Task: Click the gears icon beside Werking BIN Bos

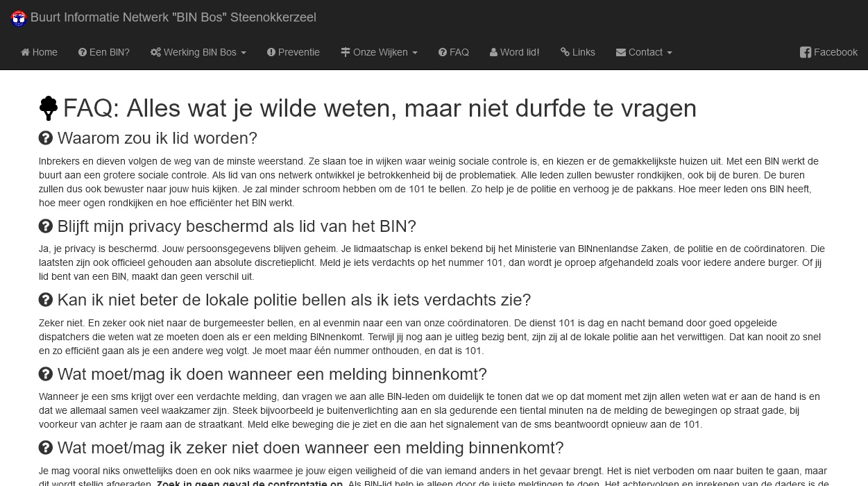Action: point(155,52)
